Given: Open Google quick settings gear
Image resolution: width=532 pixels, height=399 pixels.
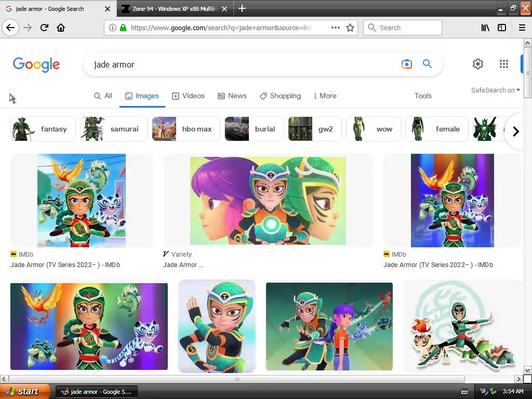Looking at the screenshot, I should (x=478, y=64).
